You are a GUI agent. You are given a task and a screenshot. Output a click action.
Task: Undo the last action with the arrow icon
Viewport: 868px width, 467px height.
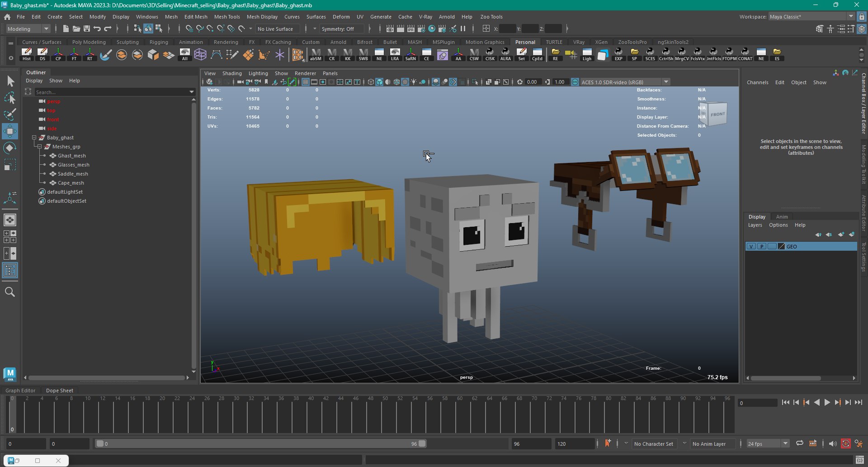(x=97, y=29)
